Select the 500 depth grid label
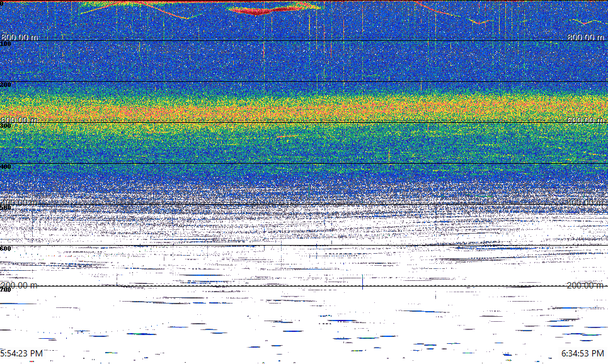608x364 pixels. (x=6, y=207)
